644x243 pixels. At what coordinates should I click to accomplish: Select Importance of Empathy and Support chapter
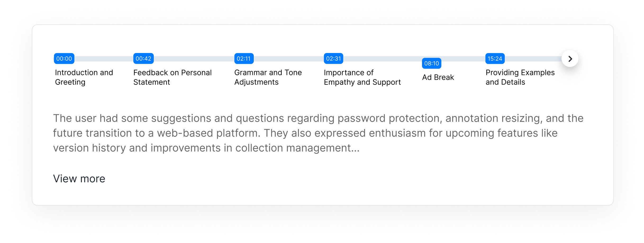(x=362, y=77)
